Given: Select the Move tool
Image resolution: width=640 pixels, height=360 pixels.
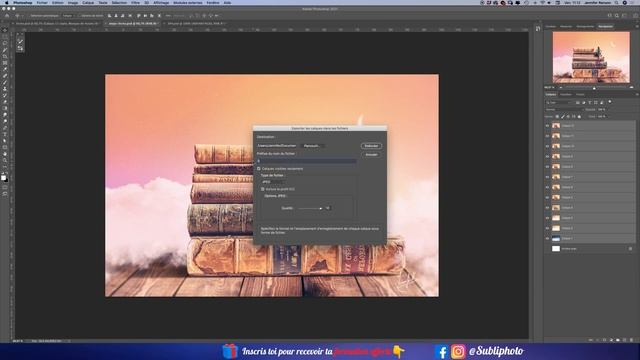Looking at the screenshot, I should (x=5, y=30).
